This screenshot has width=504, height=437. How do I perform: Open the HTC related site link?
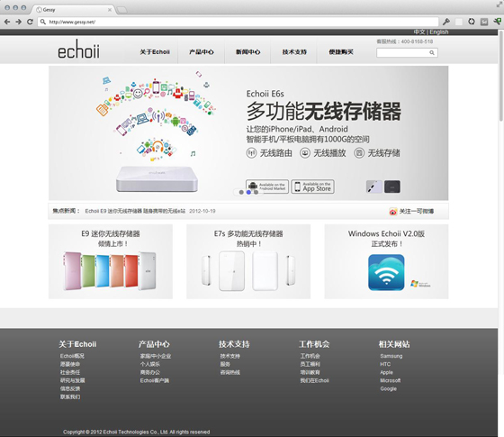click(x=385, y=364)
